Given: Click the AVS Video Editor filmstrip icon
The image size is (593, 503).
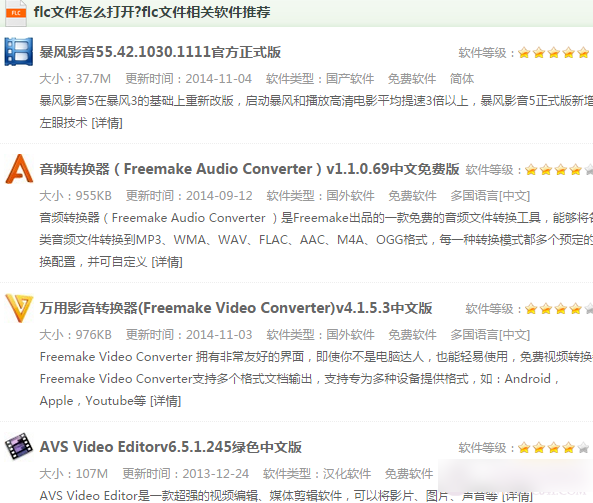Looking at the screenshot, I should (x=19, y=446).
